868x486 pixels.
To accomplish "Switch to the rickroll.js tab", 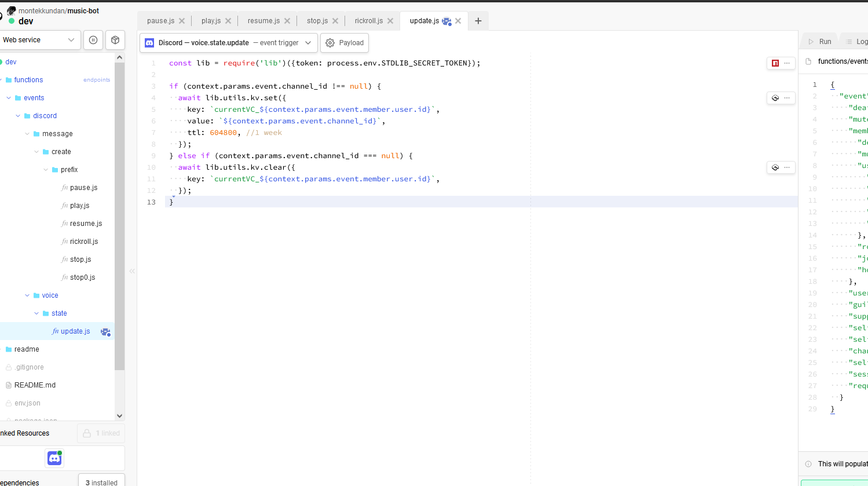I will click(369, 21).
